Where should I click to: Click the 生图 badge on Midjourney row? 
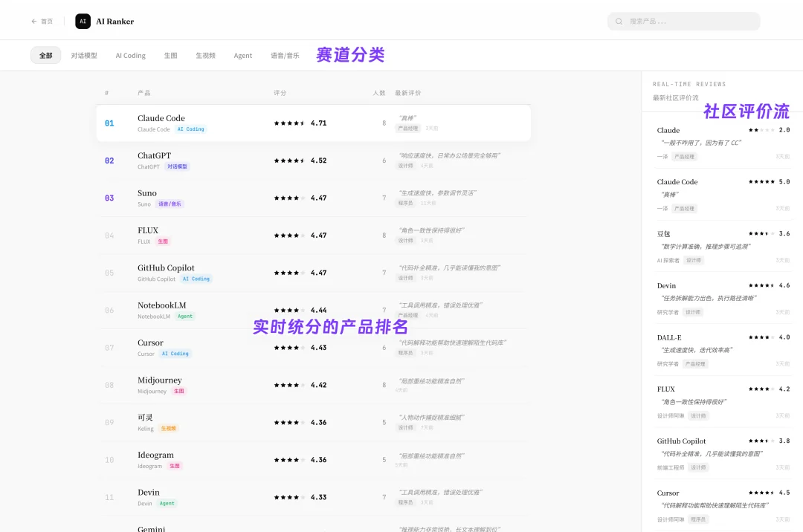tap(178, 391)
